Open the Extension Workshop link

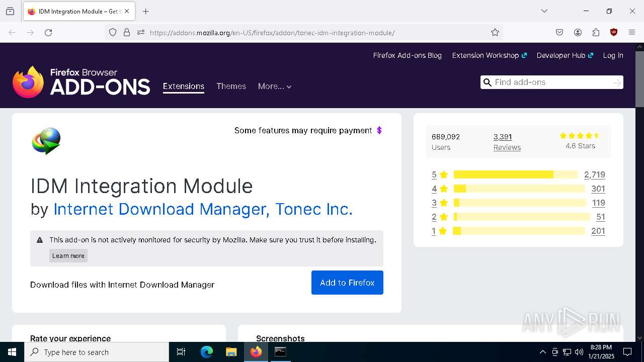coord(489,55)
